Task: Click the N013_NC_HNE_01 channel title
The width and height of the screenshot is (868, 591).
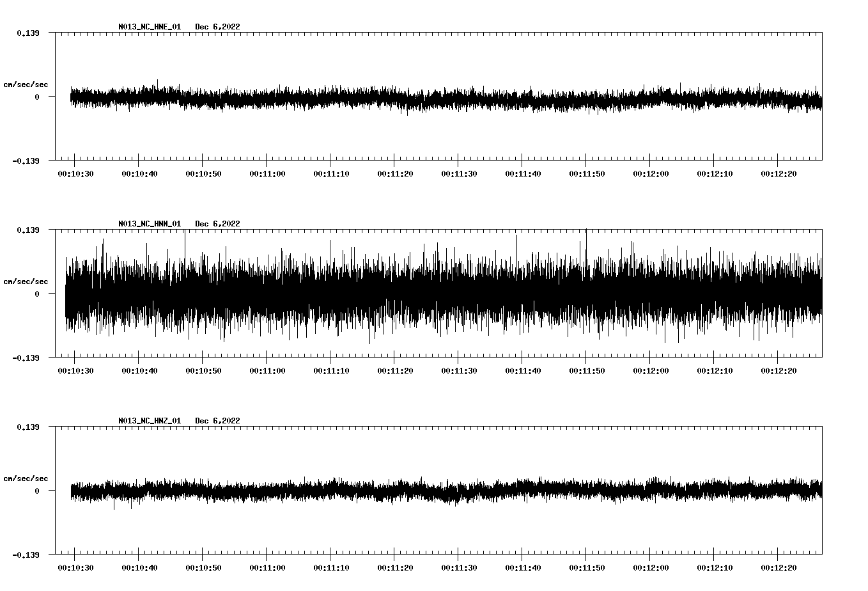Action: pos(150,27)
